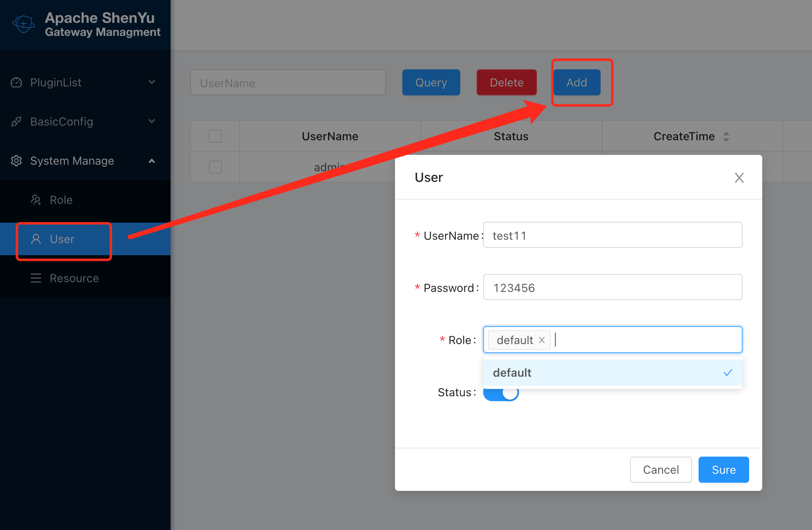Expand the BasicConfig submenu chevron
The image size is (812, 530).
(152, 121)
